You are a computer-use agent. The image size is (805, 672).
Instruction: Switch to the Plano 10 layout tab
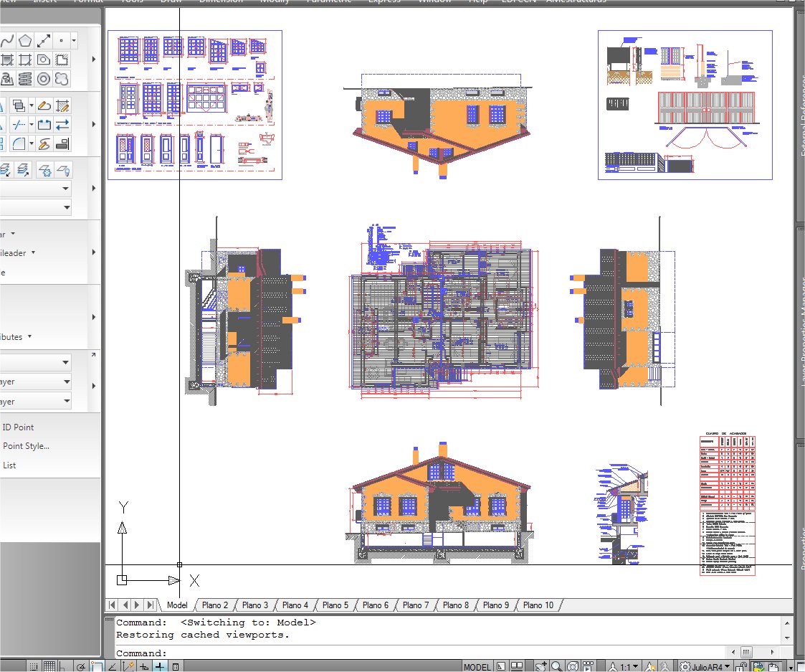(538, 605)
